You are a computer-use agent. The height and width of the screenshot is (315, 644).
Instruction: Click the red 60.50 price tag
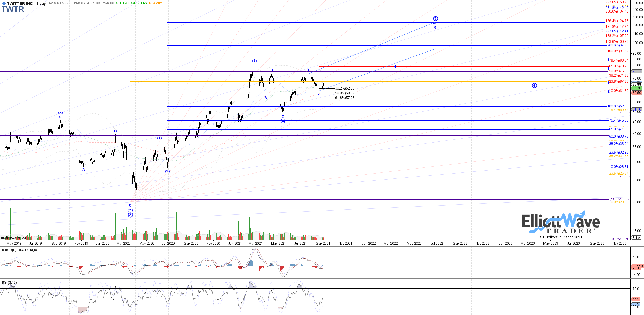pyautogui.click(x=637, y=93)
